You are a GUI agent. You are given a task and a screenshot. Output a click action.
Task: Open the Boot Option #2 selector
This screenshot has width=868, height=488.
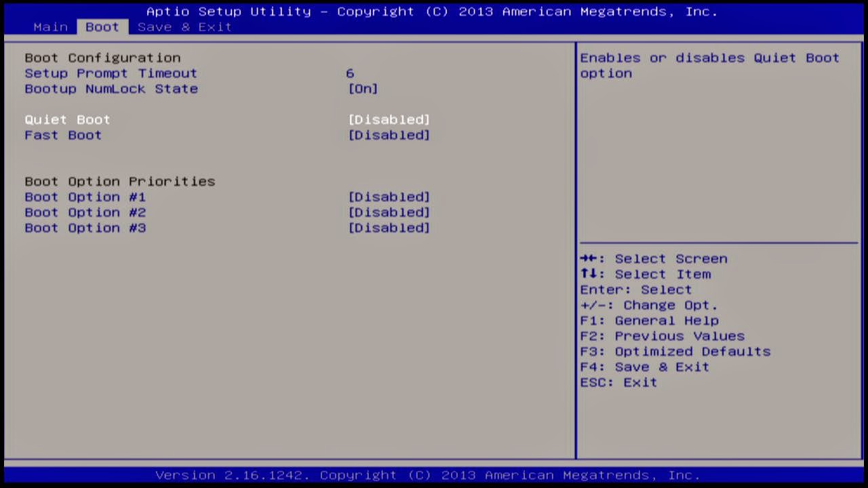click(389, 212)
